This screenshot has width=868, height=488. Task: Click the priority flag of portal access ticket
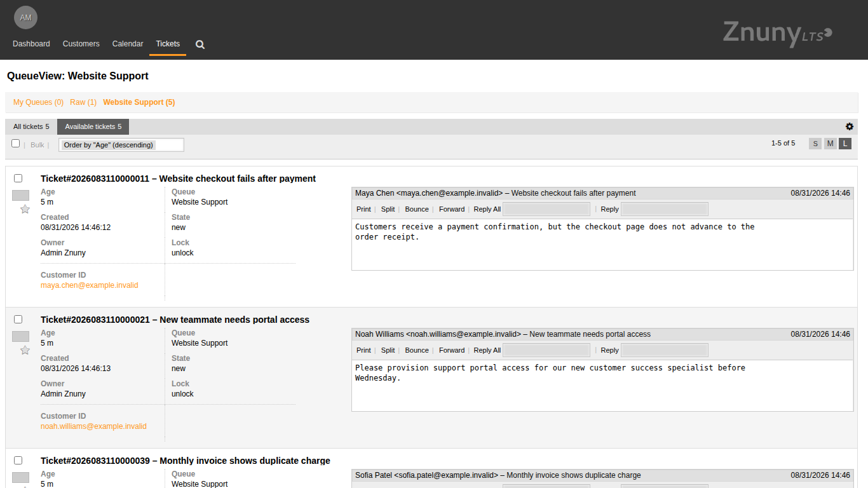tap(21, 336)
